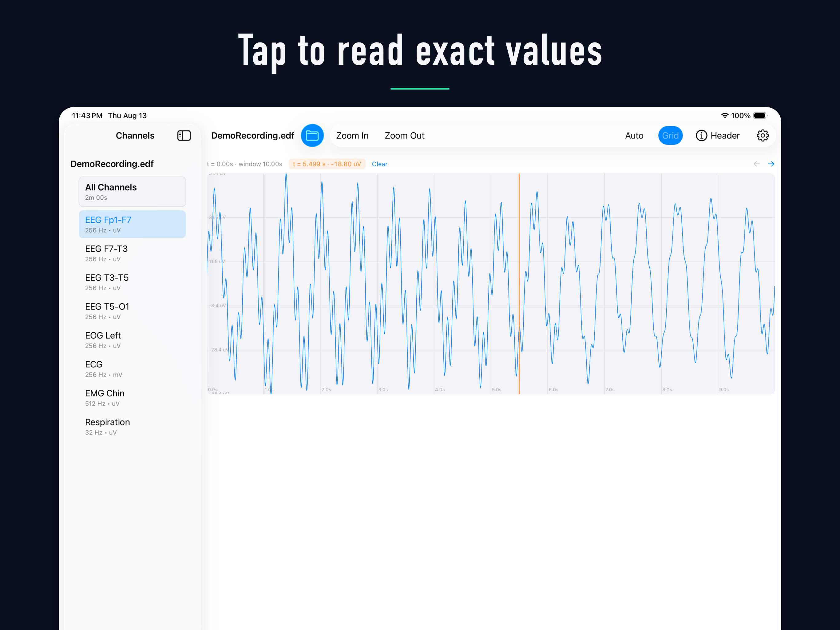Click the DemoRecording.edf sidebar heading

112,164
